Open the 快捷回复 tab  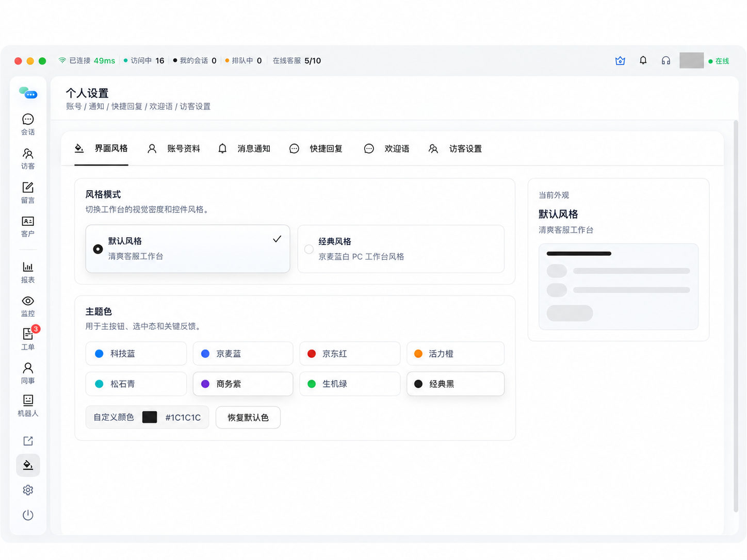[x=316, y=149]
